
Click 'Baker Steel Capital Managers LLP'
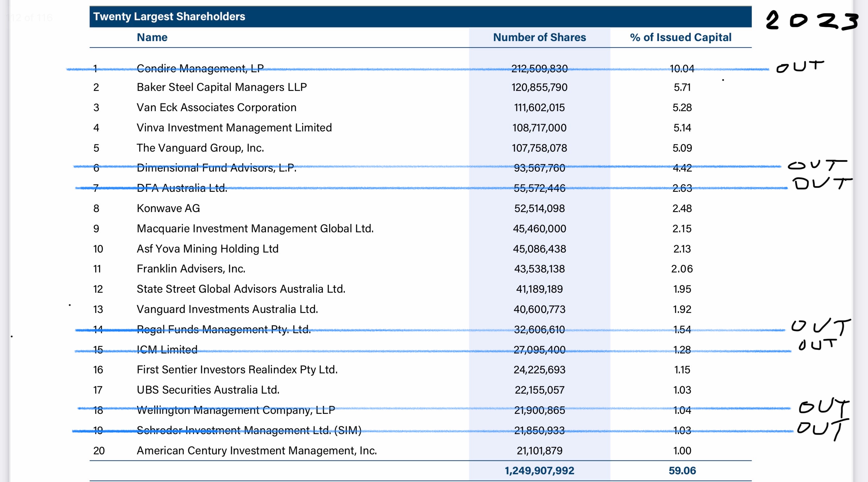tap(222, 87)
